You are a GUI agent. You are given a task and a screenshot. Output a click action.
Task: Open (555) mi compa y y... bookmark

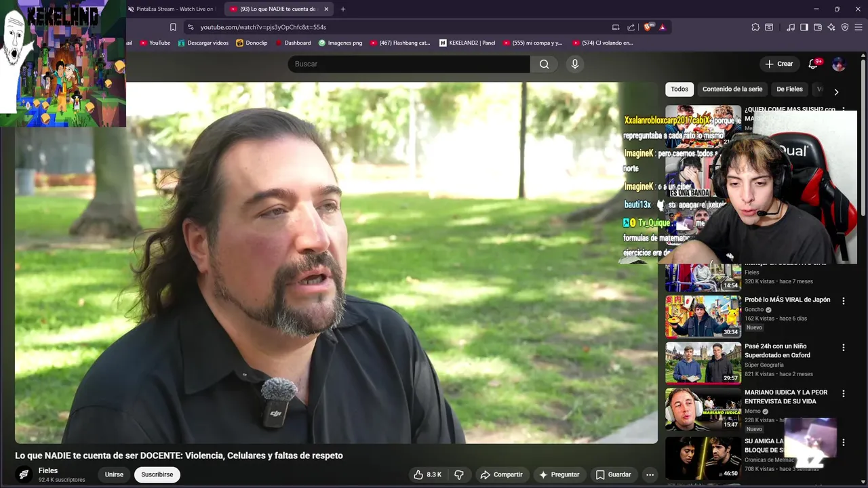532,43
